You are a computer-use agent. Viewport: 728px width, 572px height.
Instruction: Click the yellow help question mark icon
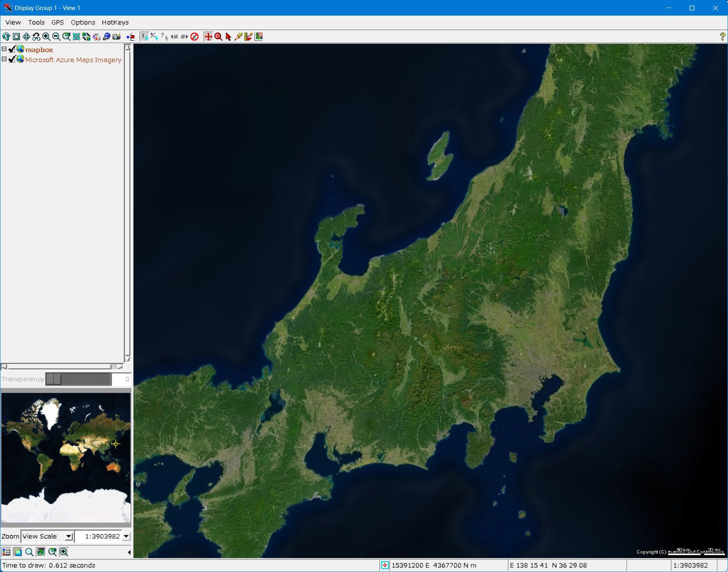click(x=722, y=37)
